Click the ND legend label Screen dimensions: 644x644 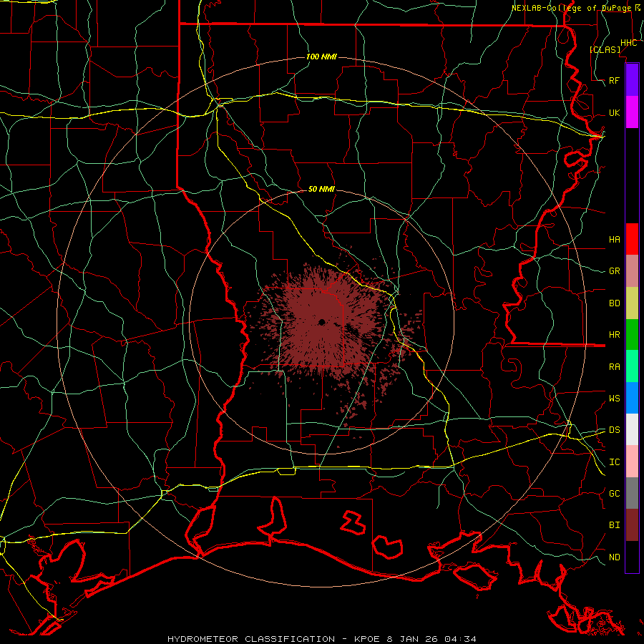(615, 557)
